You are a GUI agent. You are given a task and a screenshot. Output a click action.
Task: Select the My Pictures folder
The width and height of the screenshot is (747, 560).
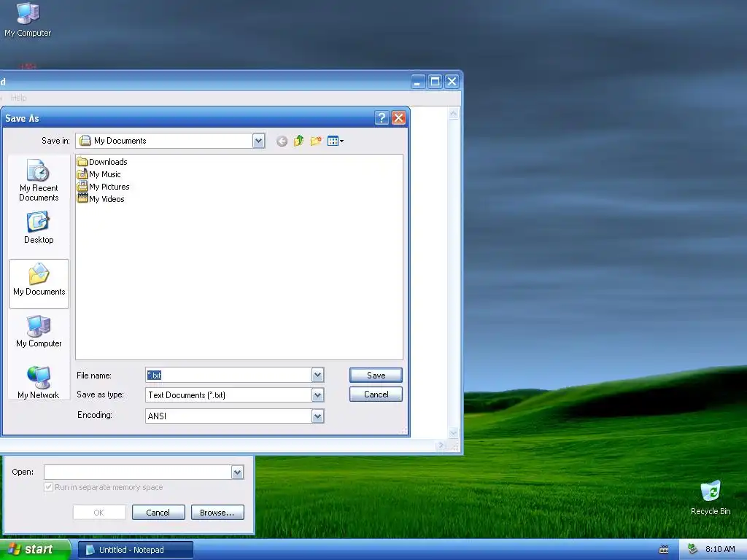click(104, 187)
